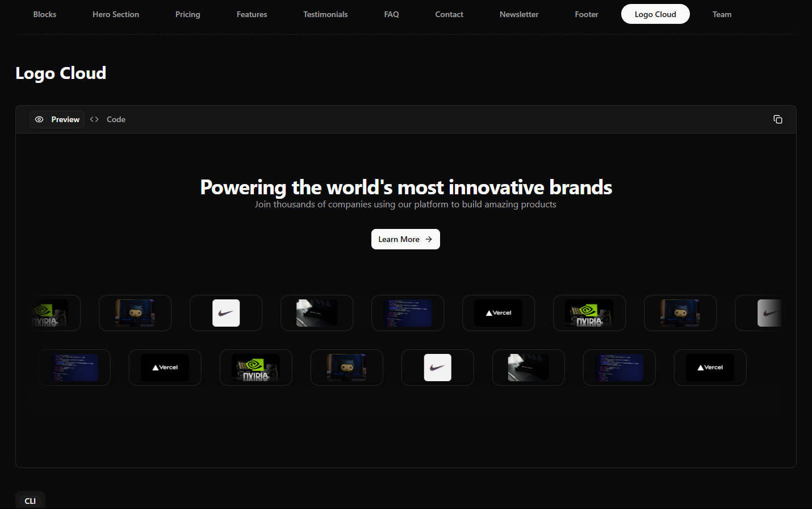Viewport: 812px width, 509px height.
Task: Open the Hero Section category
Action: pyautogui.click(x=116, y=14)
